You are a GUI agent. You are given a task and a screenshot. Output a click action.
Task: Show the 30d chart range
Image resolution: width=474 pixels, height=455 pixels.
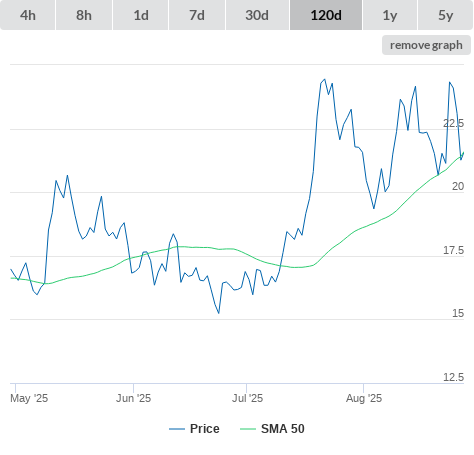[x=257, y=15]
